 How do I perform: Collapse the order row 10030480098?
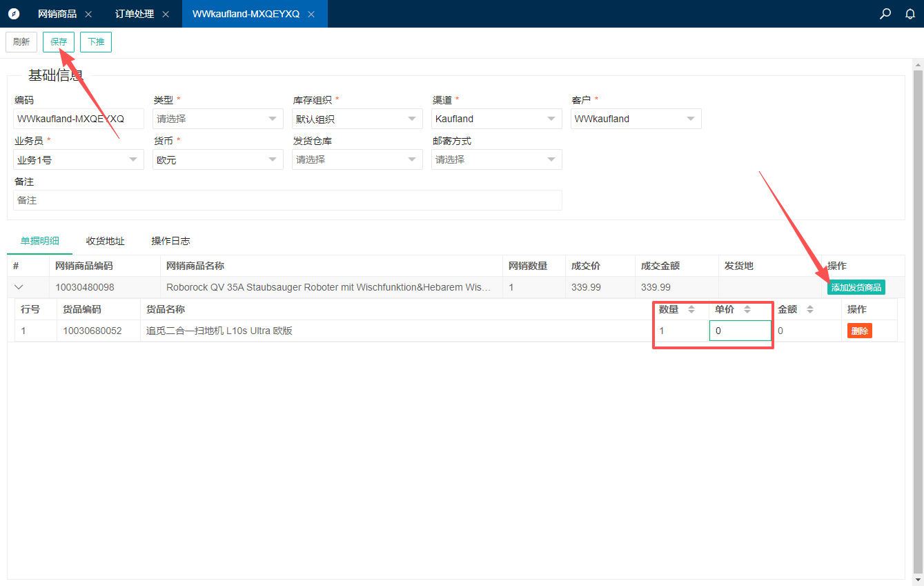pyautogui.click(x=19, y=287)
